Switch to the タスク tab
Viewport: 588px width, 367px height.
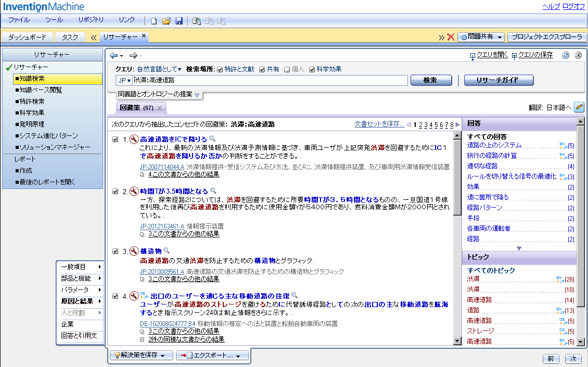point(70,37)
